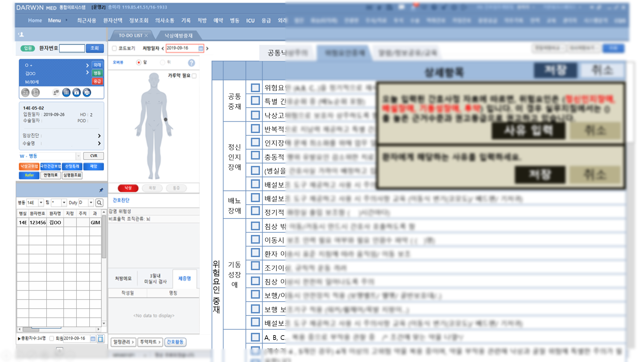Click the video clip icon in patient card
Viewport: 644px width, 362px height.
click(x=77, y=93)
